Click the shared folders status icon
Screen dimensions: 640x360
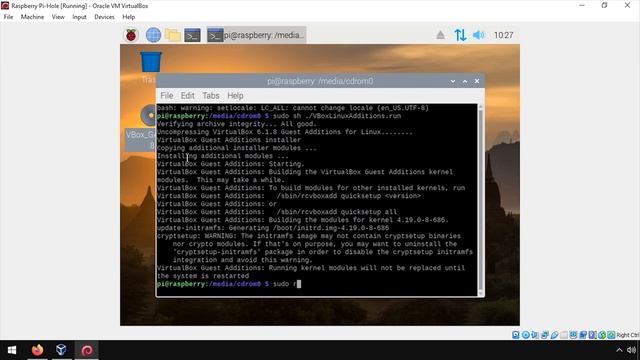point(564,335)
